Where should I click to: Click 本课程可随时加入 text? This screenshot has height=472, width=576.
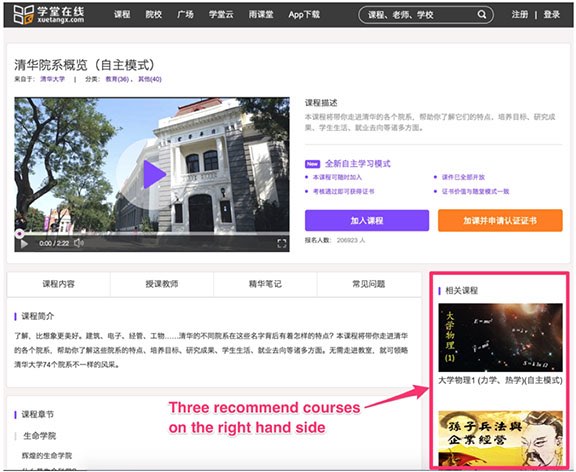[x=337, y=177]
